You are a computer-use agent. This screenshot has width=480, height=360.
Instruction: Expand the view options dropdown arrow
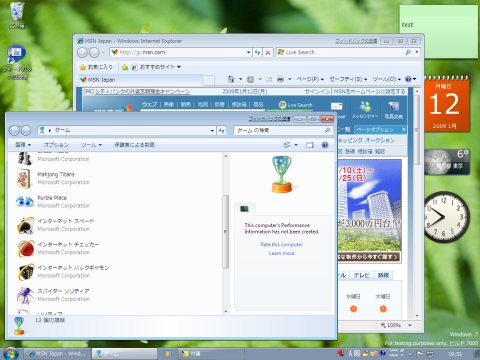pyautogui.click(x=296, y=145)
